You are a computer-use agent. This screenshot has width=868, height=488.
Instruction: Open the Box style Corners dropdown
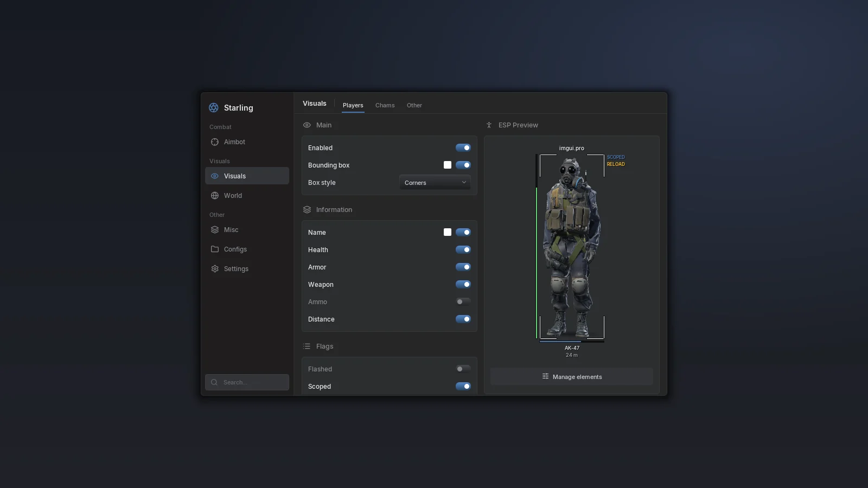435,183
